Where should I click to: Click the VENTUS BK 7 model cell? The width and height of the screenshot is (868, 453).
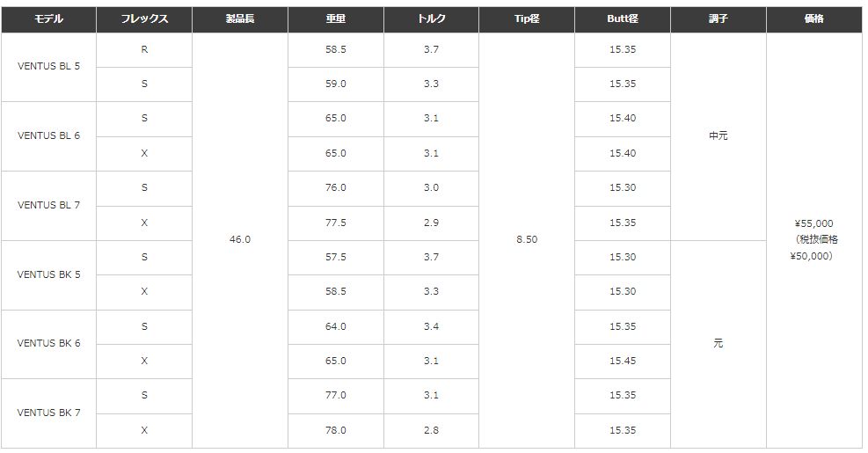tap(48, 413)
